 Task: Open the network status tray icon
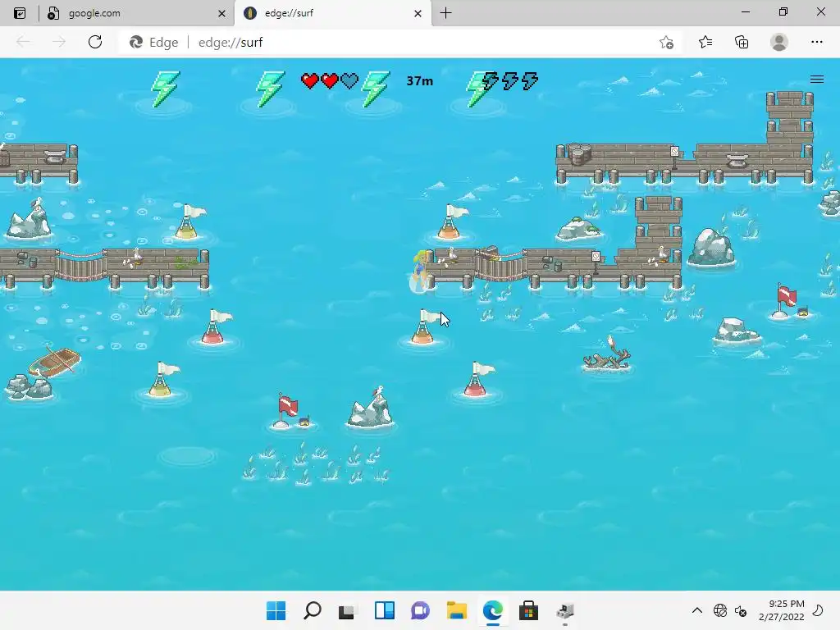(x=720, y=610)
